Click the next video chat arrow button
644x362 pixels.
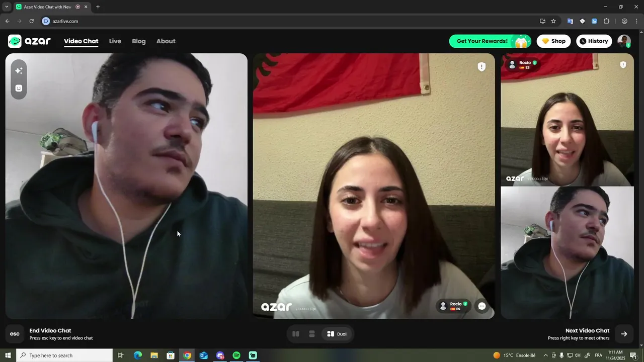624,334
